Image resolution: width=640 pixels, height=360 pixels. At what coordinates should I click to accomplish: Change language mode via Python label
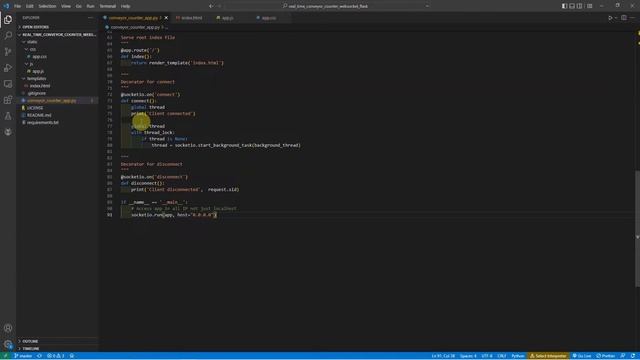[x=518, y=356]
